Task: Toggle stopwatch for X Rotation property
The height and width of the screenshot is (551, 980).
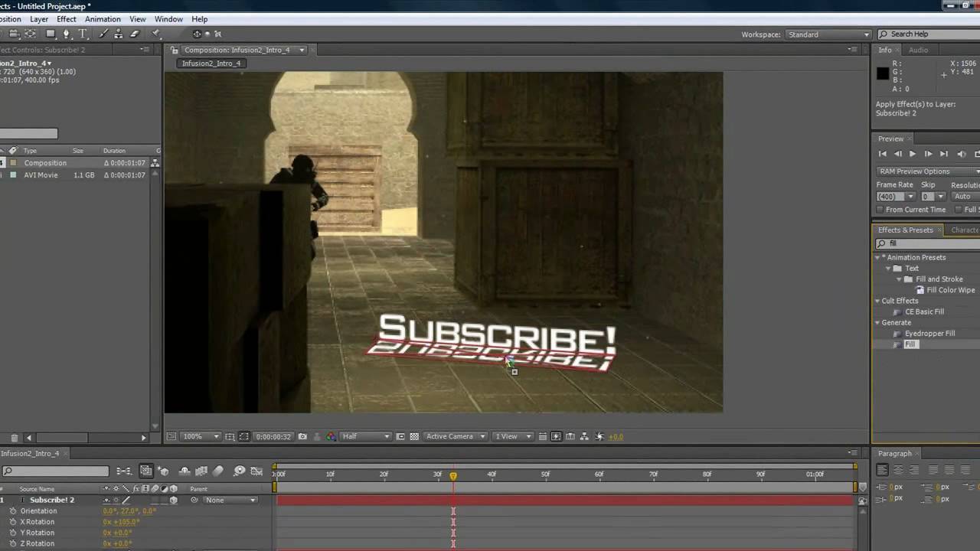Action: coord(13,522)
